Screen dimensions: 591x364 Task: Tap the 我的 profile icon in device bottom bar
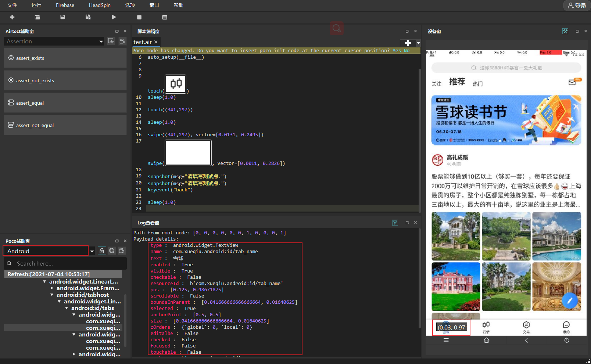pos(566,327)
